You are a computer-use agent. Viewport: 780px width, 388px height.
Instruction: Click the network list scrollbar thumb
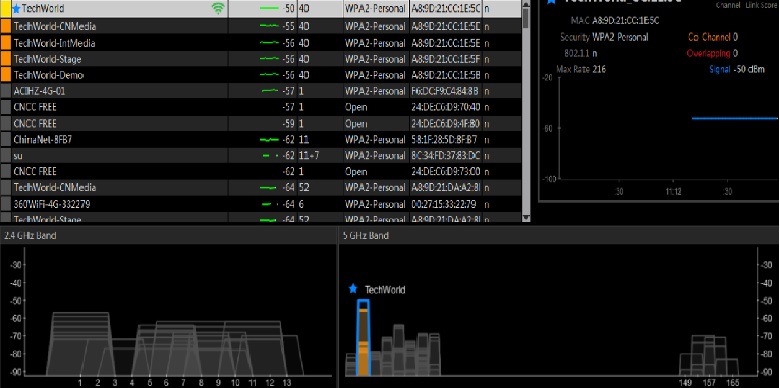(526, 17)
